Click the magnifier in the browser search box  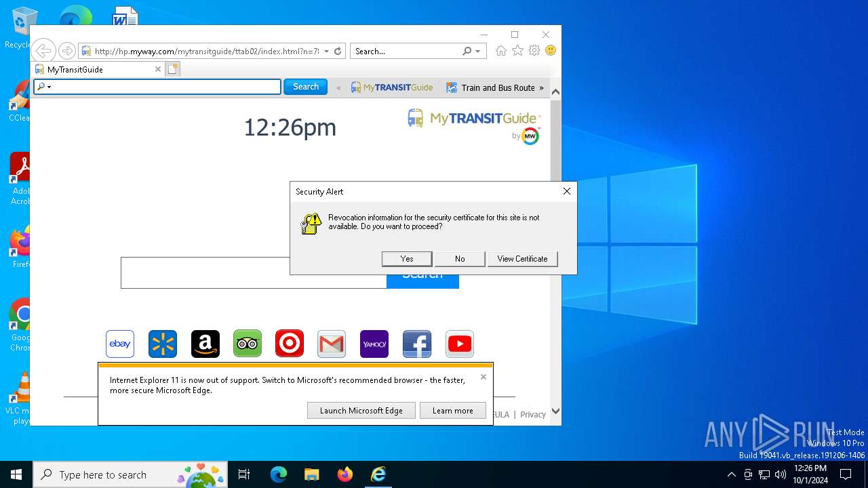(x=467, y=51)
